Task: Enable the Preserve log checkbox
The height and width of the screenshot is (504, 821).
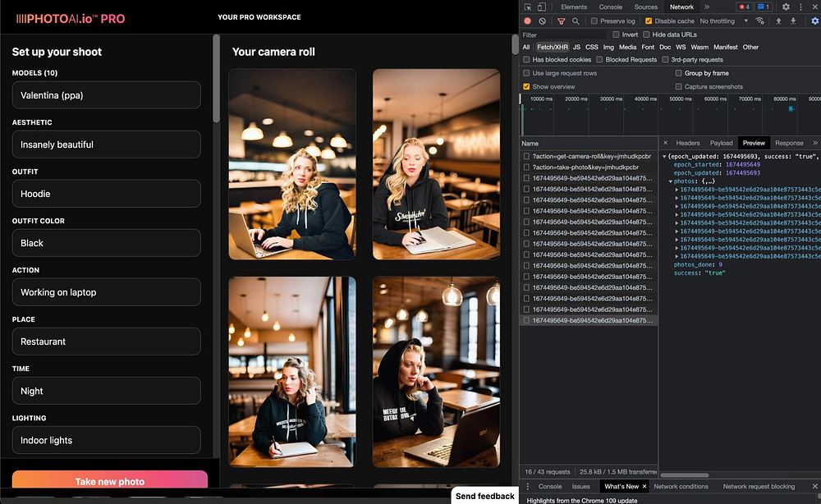Action: coord(594,21)
